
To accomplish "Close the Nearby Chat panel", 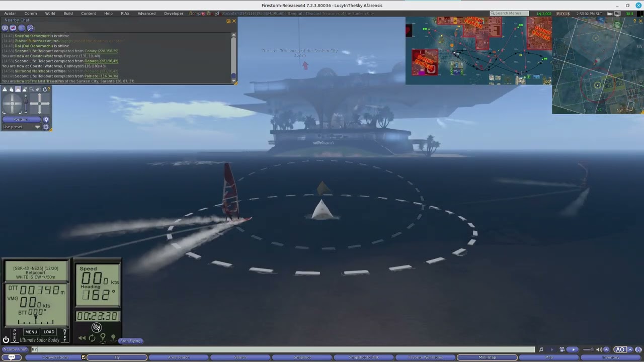I will 234,21.
